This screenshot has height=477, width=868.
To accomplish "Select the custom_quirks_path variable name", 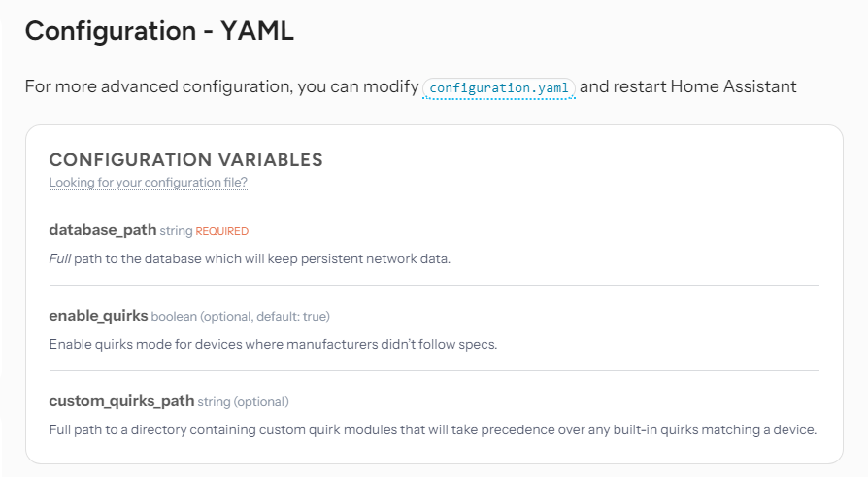I will [x=121, y=401].
